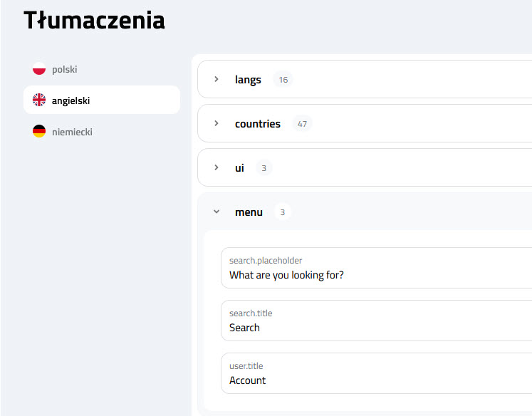Viewport: 532px width, 416px height.
Task: Click the Polish flag icon
Action: [x=39, y=69]
